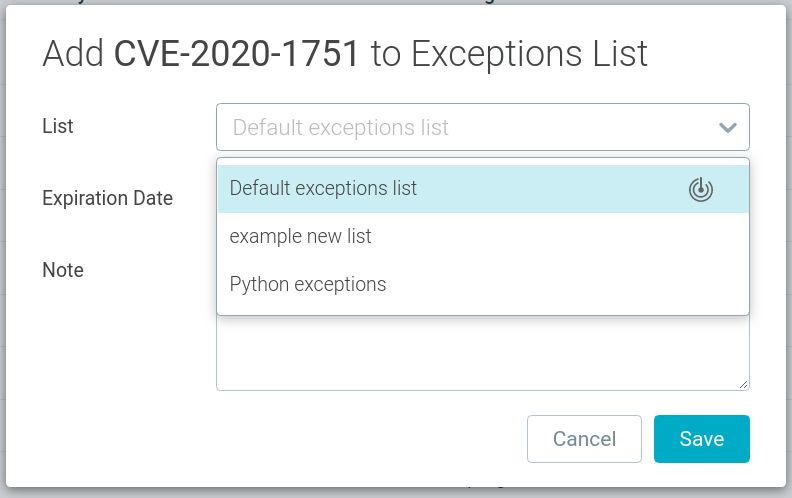The height and width of the screenshot is (498, 792).
Task: Click the word Add in dialog heading
Action: click(73, 54)
